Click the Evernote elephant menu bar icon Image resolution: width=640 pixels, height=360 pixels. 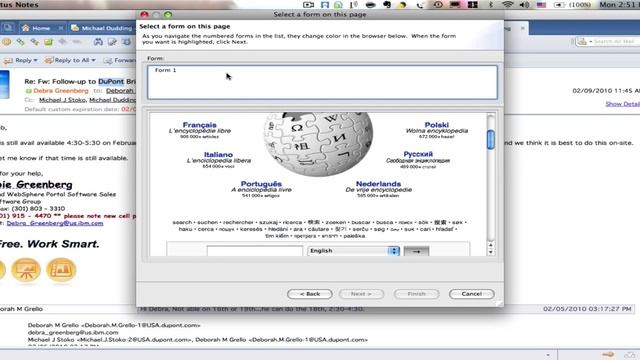[x=387, y=4]
